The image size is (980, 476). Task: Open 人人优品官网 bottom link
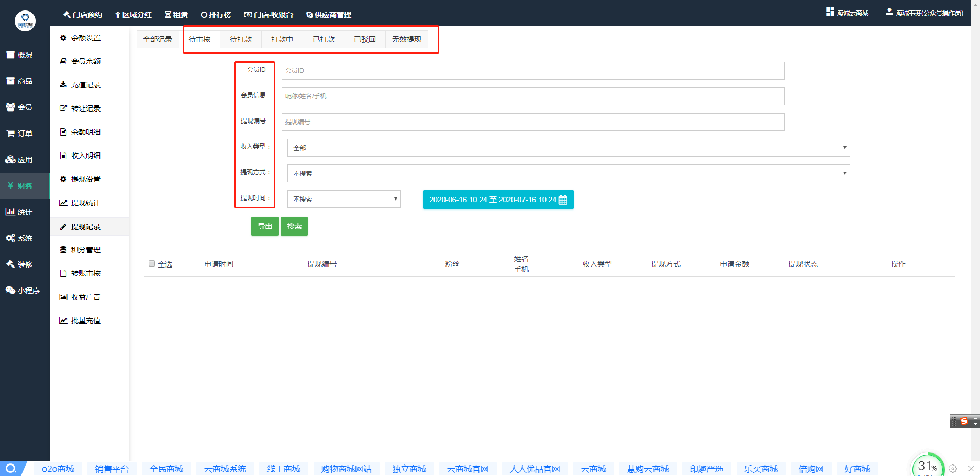(x=535, y=469)
